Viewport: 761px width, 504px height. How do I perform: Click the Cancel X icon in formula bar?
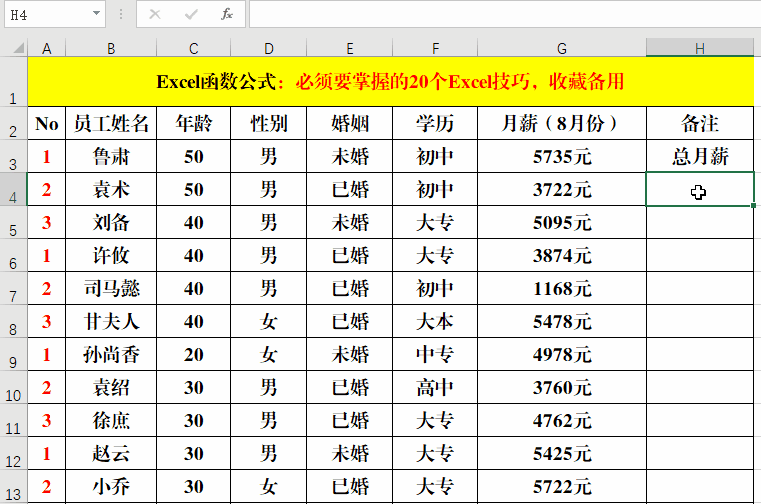[155, 15]
